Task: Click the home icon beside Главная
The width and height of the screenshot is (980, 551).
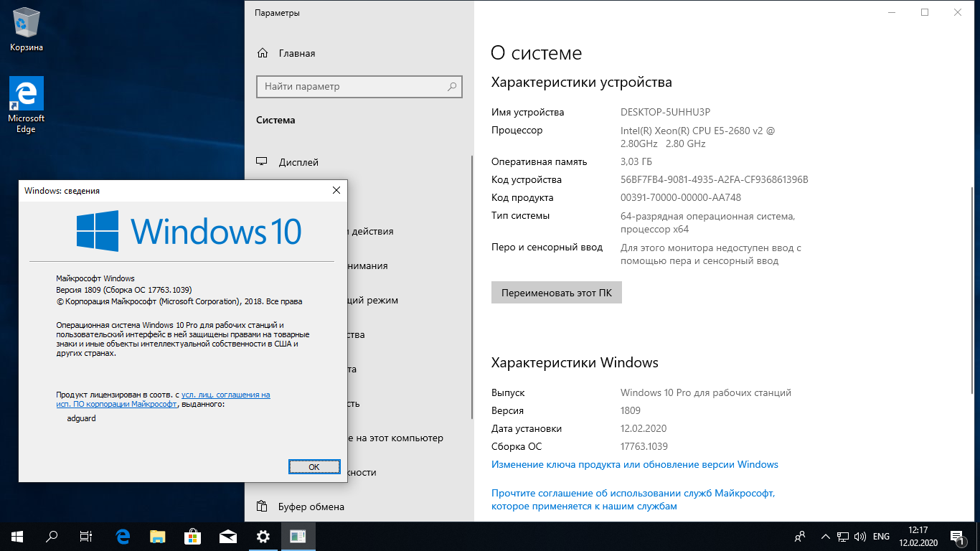Action: click(x=263, y=53)
